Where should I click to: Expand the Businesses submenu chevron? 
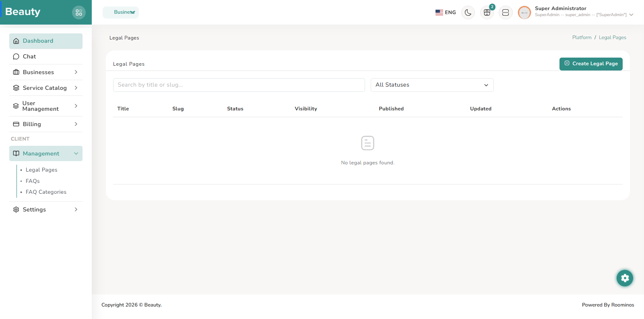pyautogui.click(x=76, y=72)
